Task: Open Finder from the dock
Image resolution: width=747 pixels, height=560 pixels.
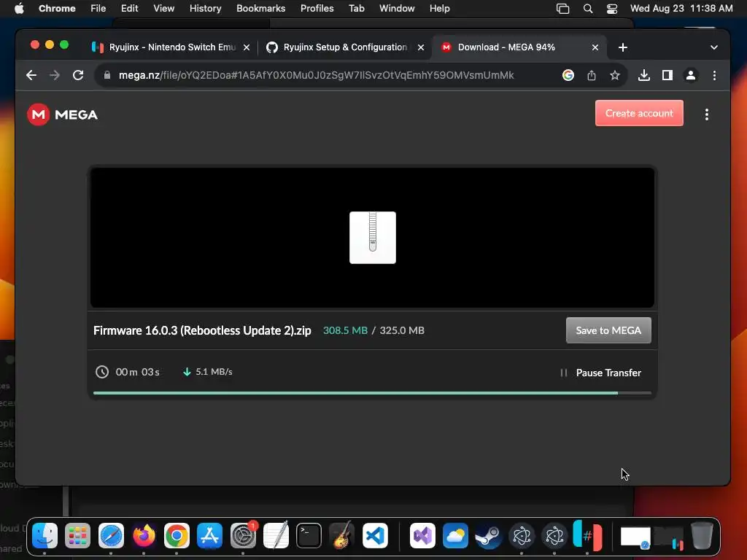Action: (44, 536)
